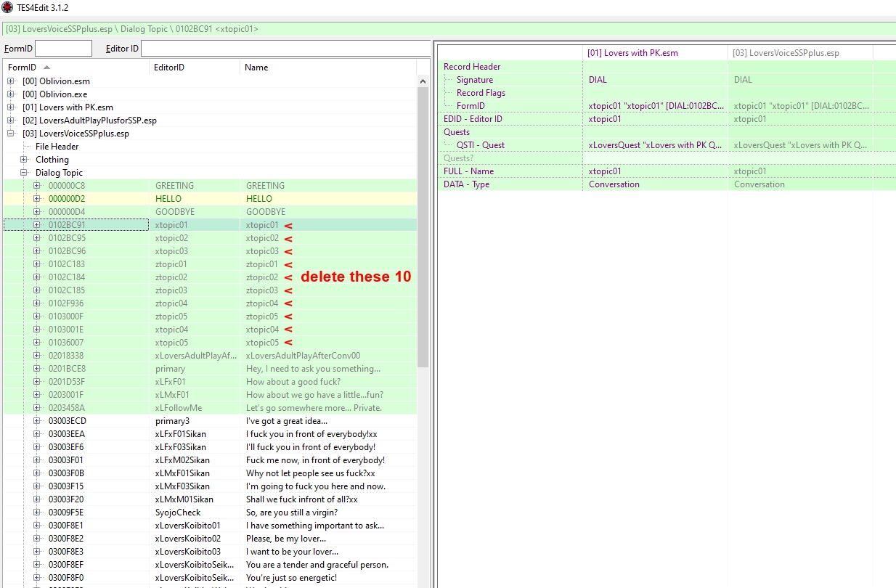The height and width of the screenshot is (588, 896).
Task: Expand [02] LoversAdultPlayPlusforSSP.esp node
Action: (x=11, y=121)
